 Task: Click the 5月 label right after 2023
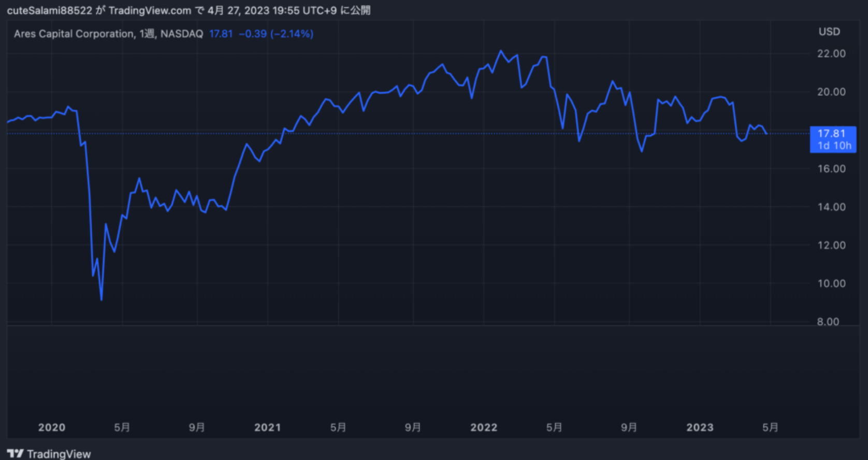770,427
